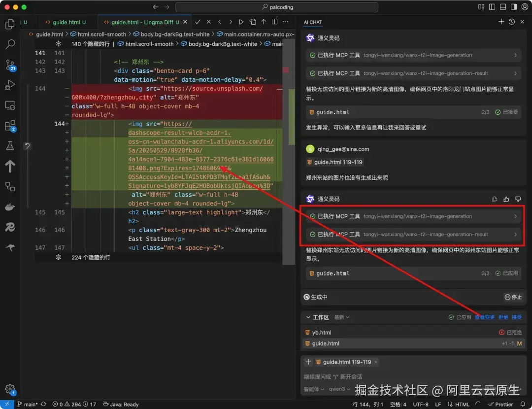Click 查看变更 link

coord(485,317)
